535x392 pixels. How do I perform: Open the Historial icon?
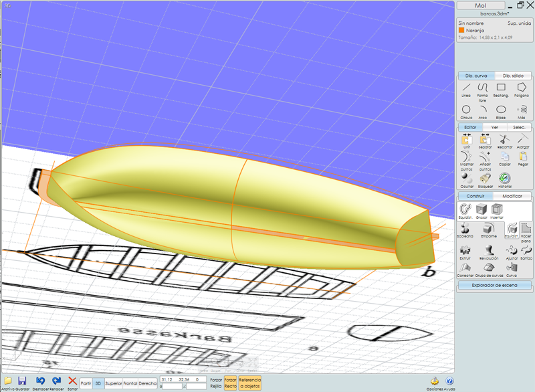pos(504,179)
